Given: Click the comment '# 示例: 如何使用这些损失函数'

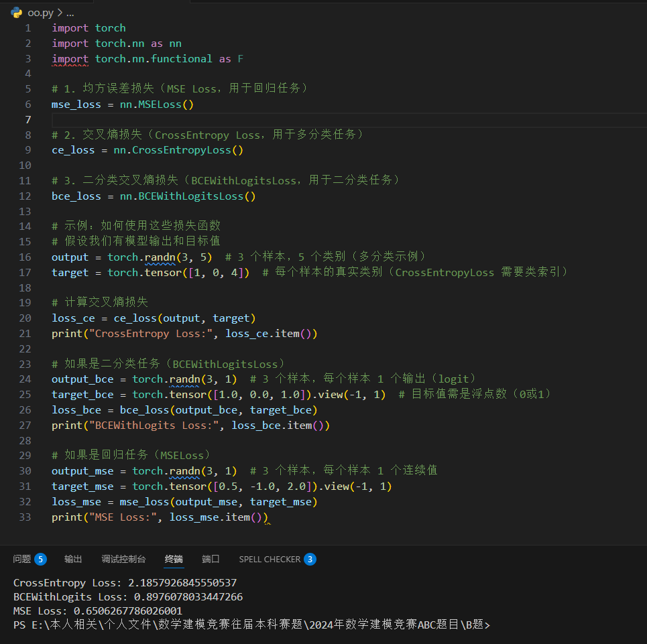Looking at the screenshot, I should 136,226.
